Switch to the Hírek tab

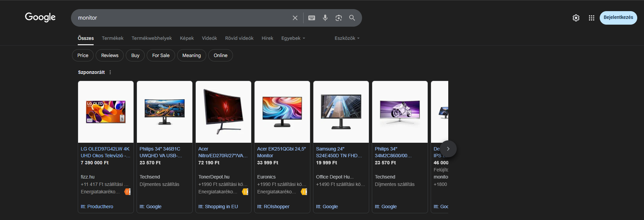coord(267,38)
